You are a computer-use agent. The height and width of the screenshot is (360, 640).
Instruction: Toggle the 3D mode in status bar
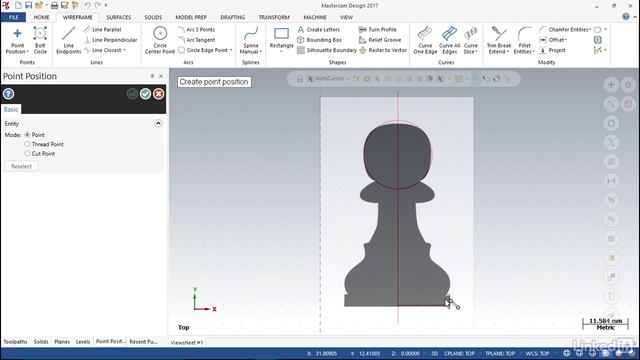[x=435, y=353]
